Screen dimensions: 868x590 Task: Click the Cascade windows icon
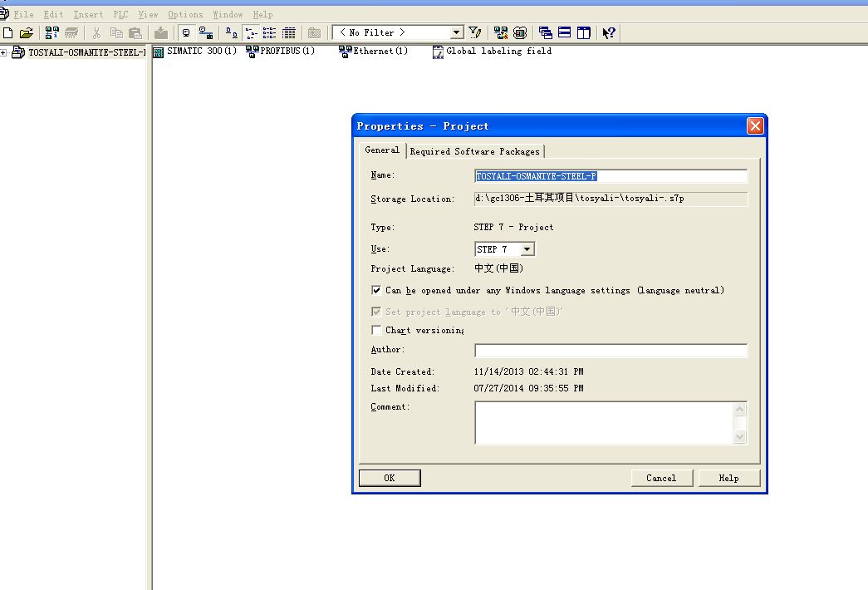(x=545, y=32)
